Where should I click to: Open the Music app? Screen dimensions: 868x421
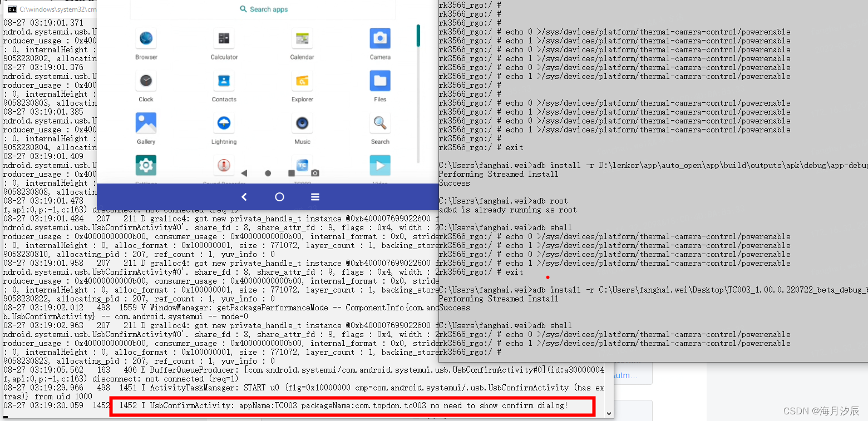tap(302, 123)
